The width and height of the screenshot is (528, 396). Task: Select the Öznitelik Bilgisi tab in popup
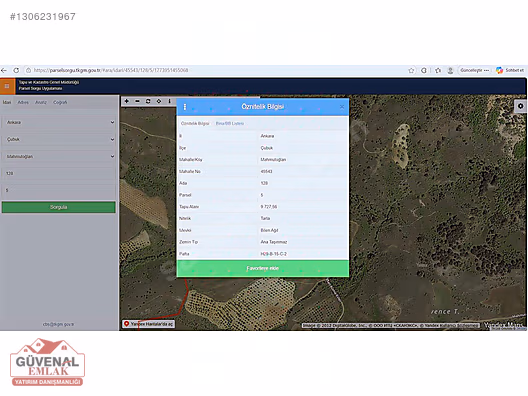[x=195, y=124]
